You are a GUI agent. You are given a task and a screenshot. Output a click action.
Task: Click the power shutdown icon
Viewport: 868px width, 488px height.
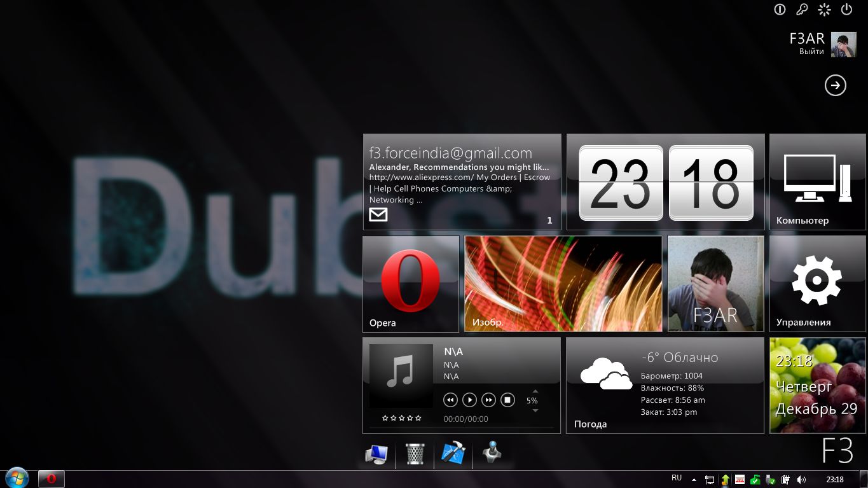846,10
